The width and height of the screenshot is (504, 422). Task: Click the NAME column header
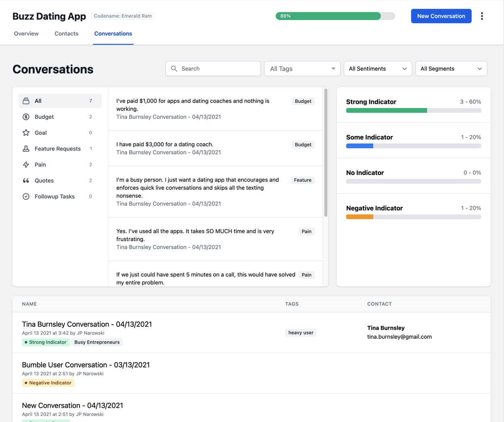tap(29, 304)
